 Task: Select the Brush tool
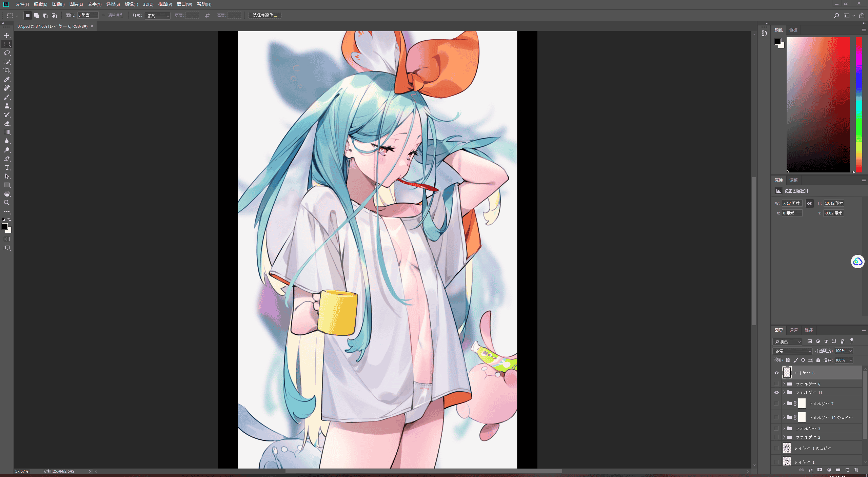point(7,97)
